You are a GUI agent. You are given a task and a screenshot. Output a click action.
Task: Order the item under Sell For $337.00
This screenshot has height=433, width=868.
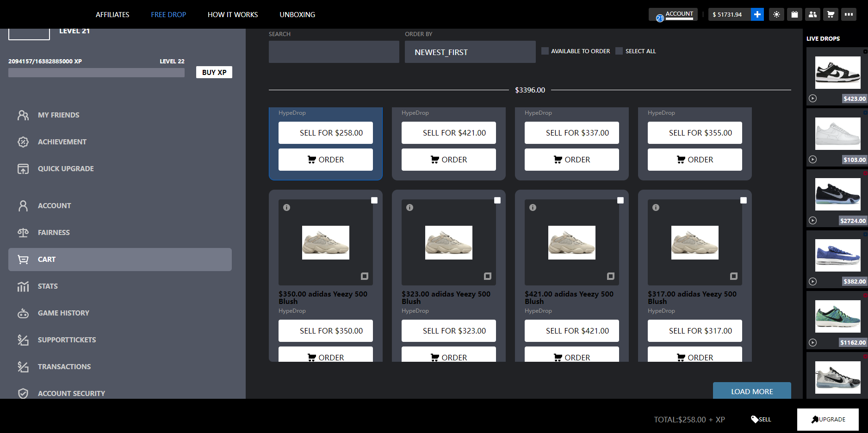(572, 160)
